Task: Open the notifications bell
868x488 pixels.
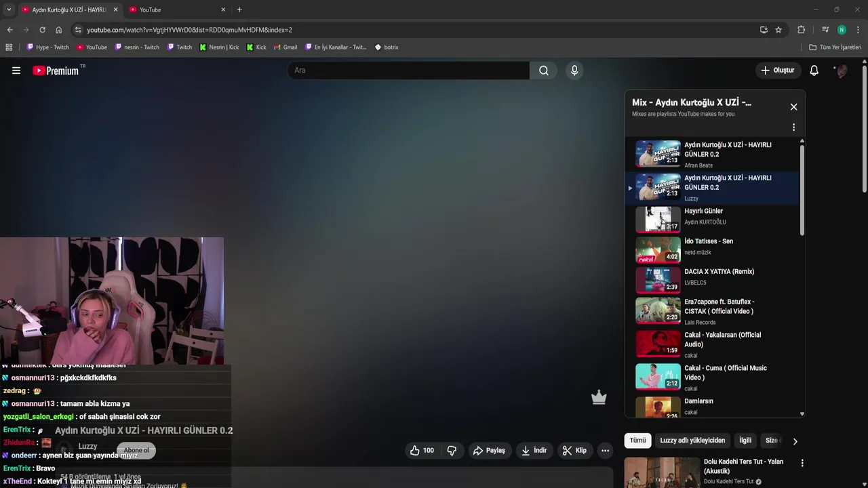Action: [814, 70]
